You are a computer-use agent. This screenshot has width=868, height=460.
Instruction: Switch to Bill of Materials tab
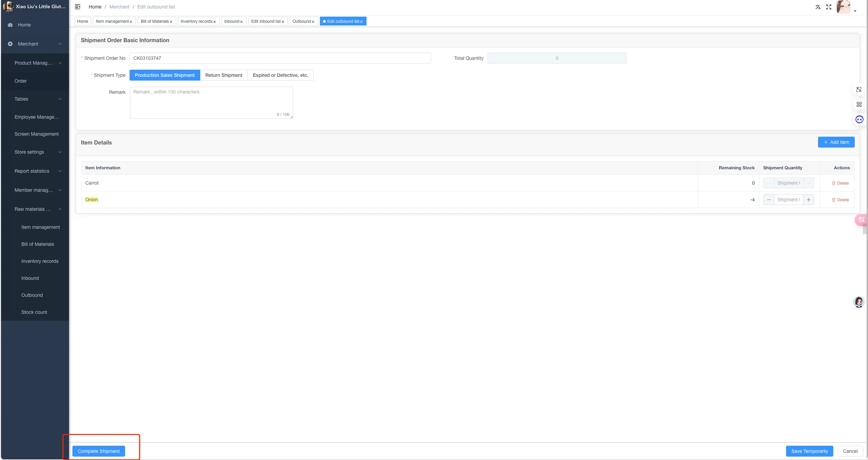(155, 21)
